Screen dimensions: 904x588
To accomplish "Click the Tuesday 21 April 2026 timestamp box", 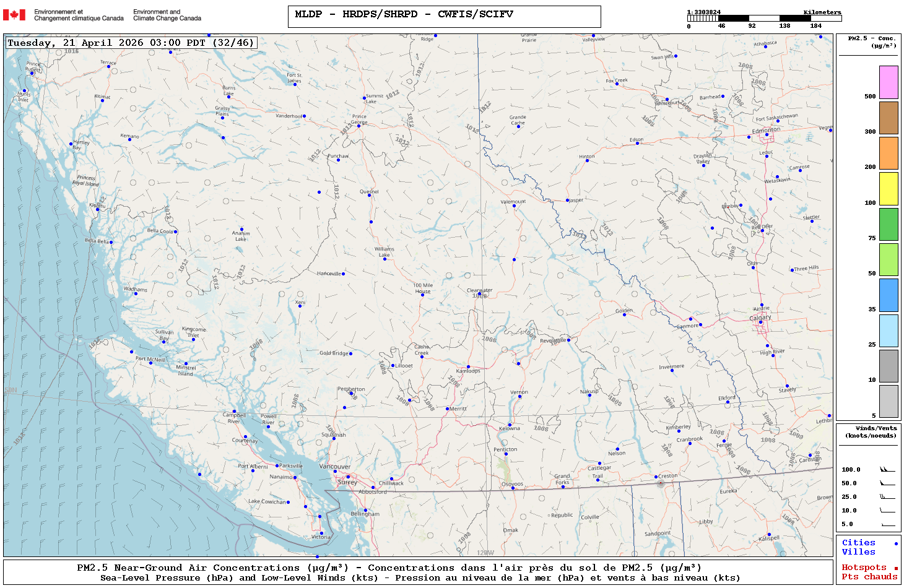I will click(x=131, y=43).
